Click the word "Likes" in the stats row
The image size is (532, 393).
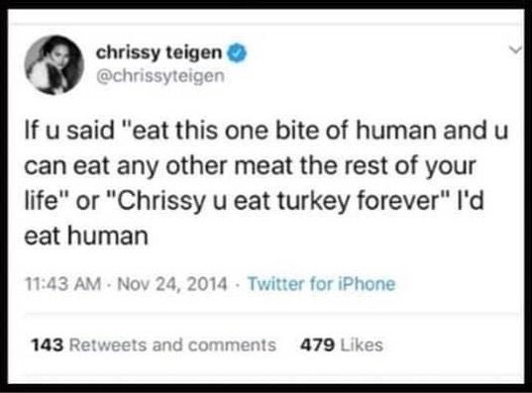pos(362,344)
